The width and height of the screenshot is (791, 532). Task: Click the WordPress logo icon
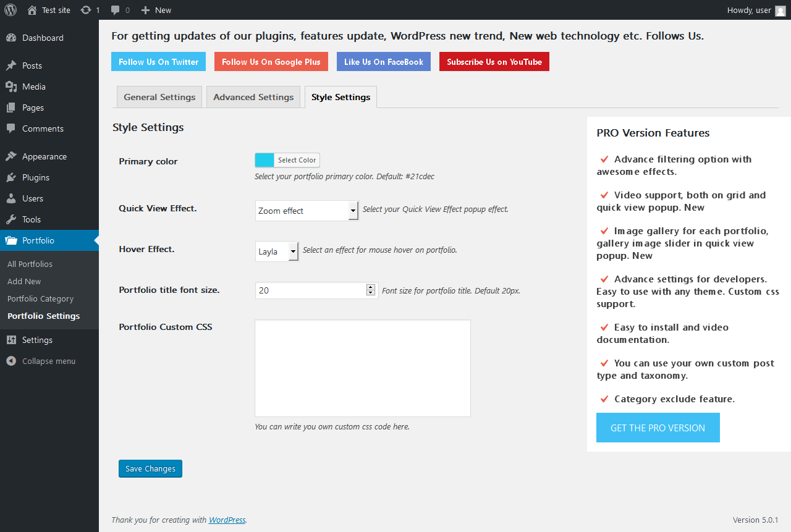pos(11,10)
